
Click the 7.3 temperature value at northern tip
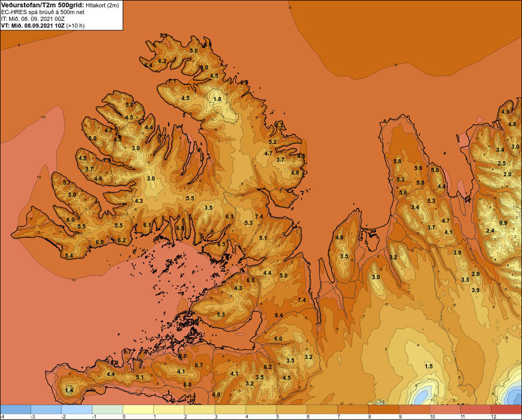163,35
